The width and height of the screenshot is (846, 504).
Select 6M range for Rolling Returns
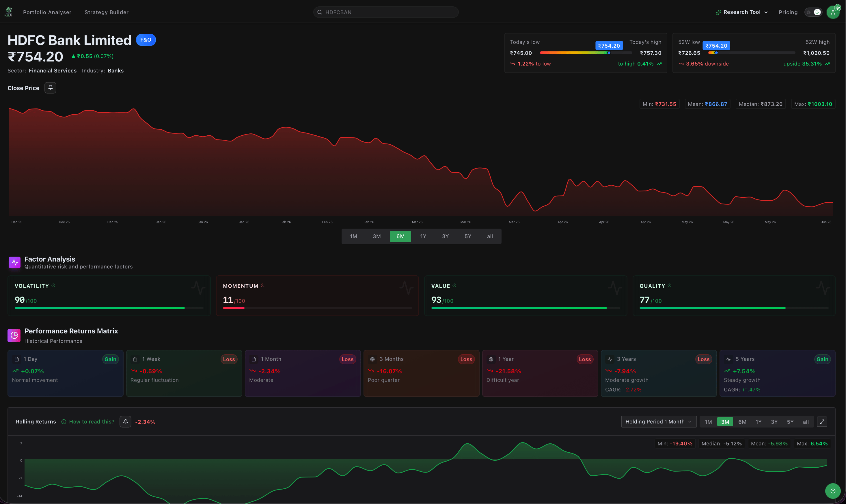(742, 422)
